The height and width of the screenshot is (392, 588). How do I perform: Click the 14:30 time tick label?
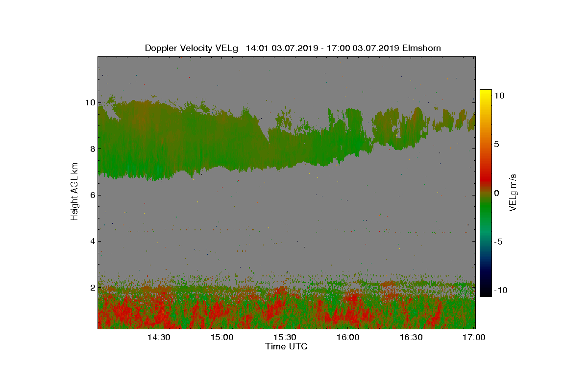tap(159, 337)
